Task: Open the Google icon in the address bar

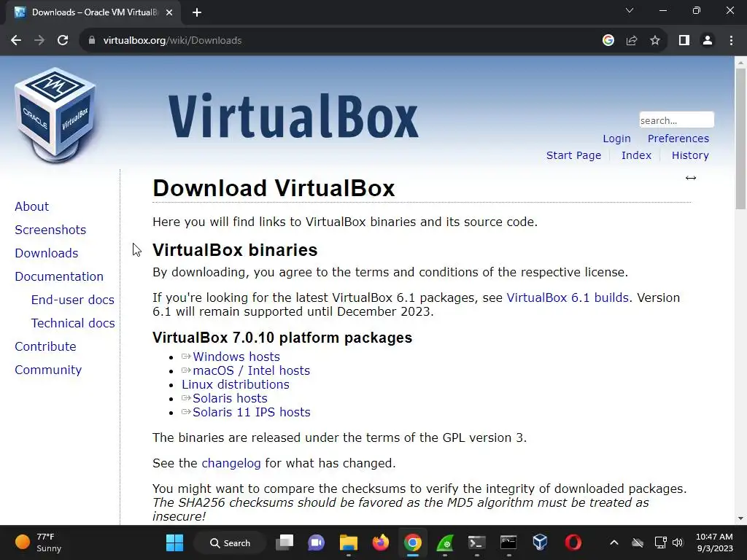Action: tap(608, 41)
